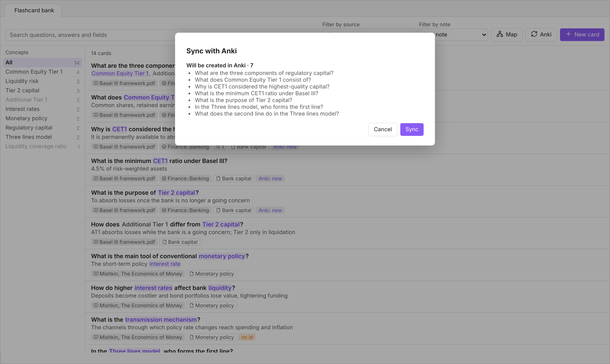
Task: Click the interest rate answer link
Action: [x=165, y=264]
